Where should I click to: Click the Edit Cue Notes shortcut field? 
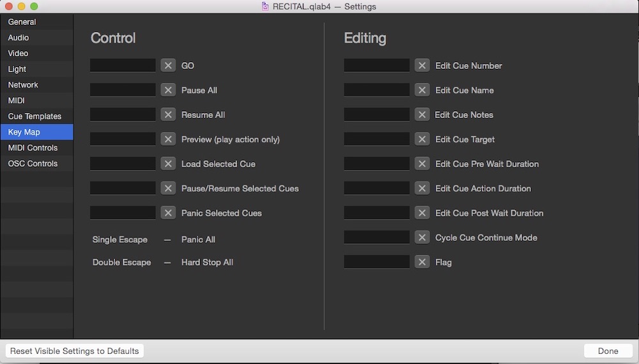click(x=376, y=115)
